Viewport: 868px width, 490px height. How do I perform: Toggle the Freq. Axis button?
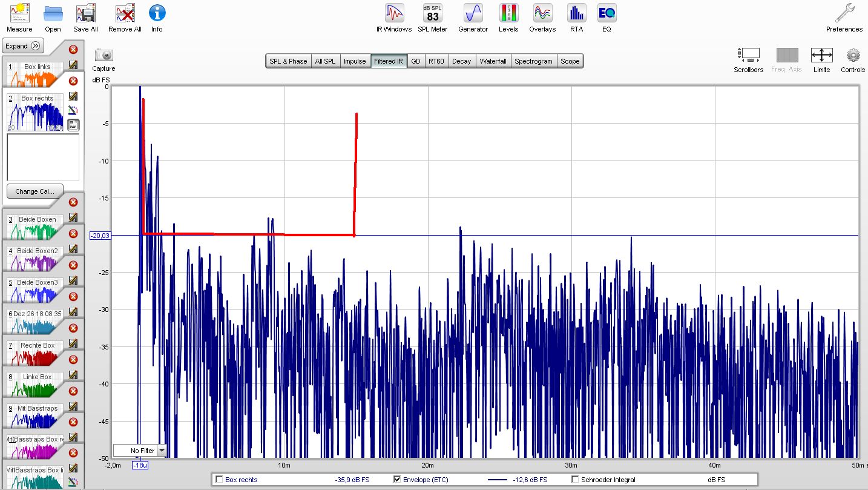point(787,55)
